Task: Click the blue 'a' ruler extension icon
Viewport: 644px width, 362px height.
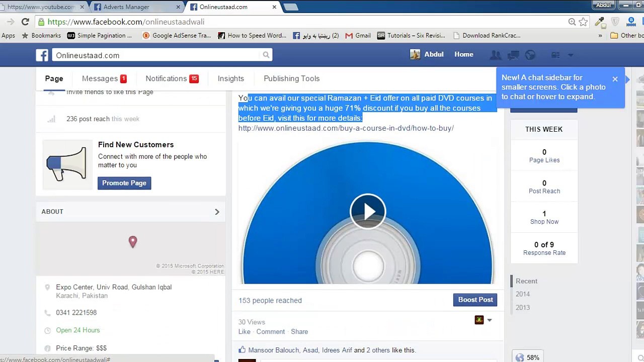Action: coord(631,22)
